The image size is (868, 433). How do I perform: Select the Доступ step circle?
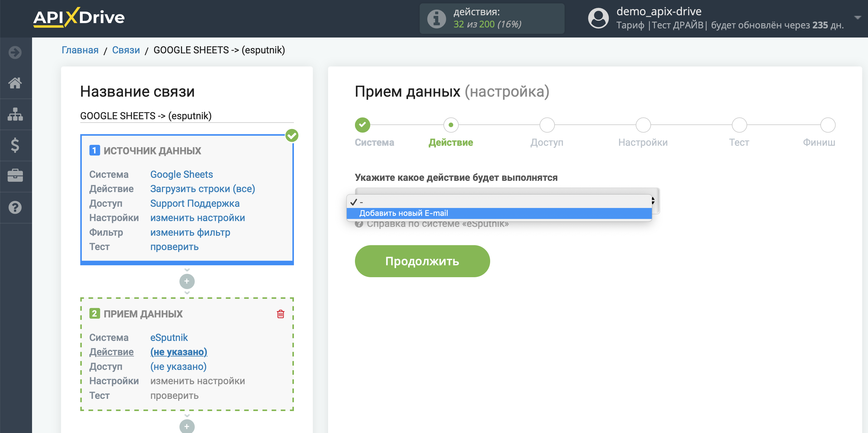(547, 125)
